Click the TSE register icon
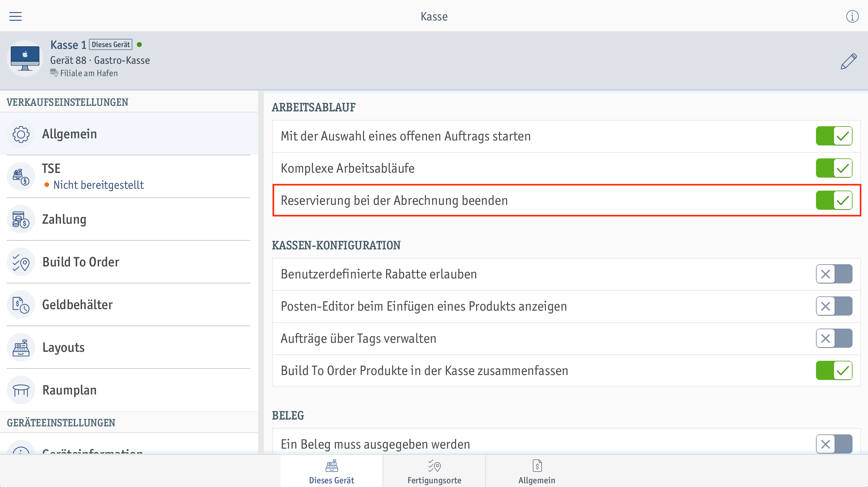 [21, 177]
